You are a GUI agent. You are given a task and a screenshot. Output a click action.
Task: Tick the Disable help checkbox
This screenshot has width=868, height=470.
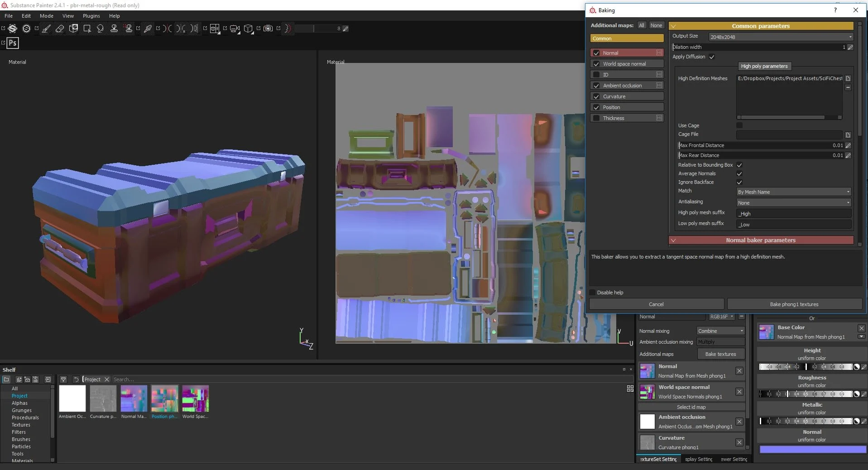[592, 293]
